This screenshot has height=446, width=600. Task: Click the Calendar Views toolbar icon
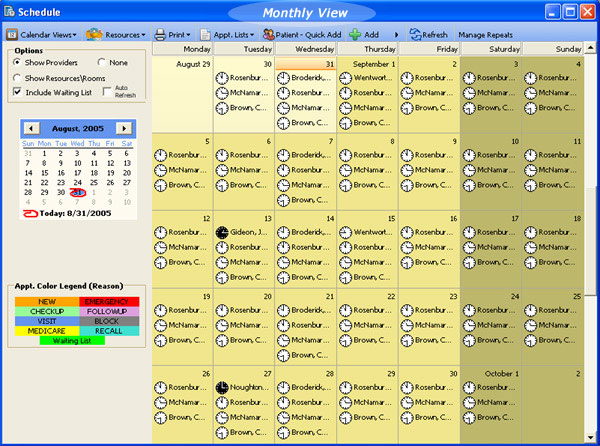point(12,35)
